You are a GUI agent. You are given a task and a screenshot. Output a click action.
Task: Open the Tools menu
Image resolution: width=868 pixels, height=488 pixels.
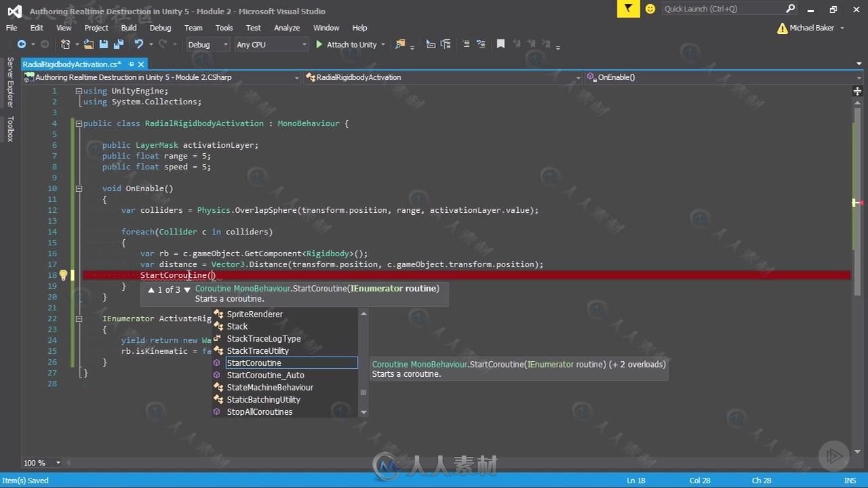[224, 28]
